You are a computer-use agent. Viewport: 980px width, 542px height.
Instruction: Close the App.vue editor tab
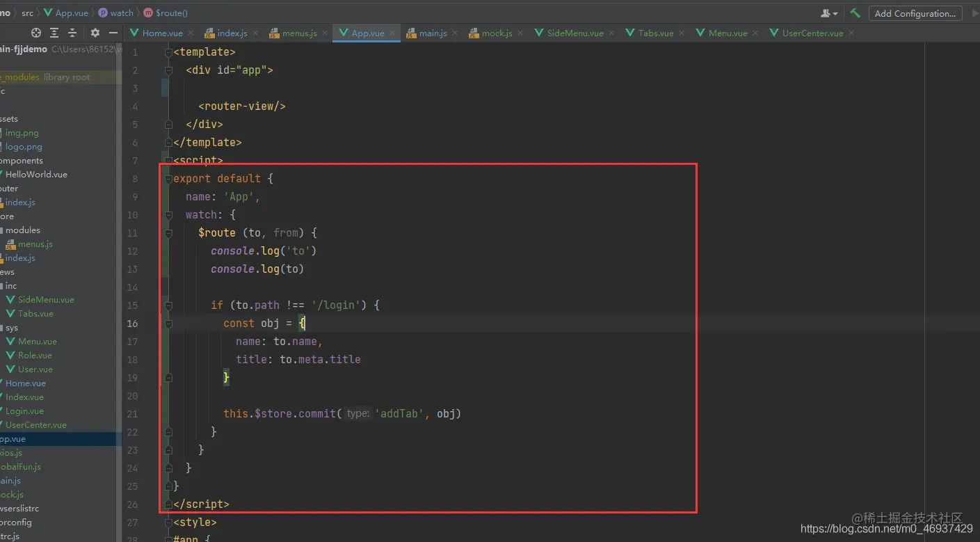392,33
